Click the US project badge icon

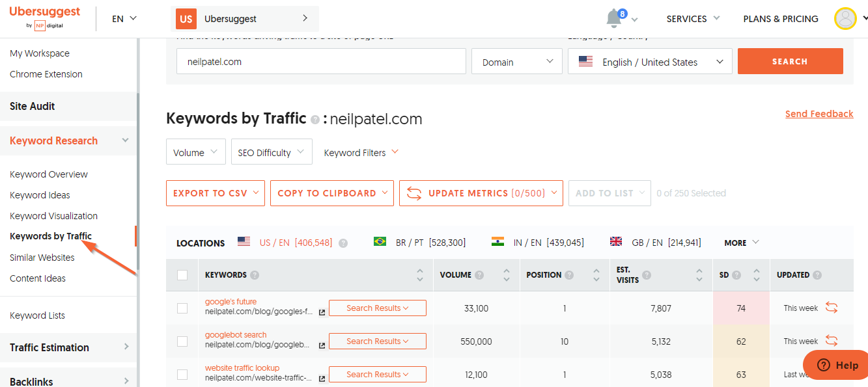pos(186,19)
